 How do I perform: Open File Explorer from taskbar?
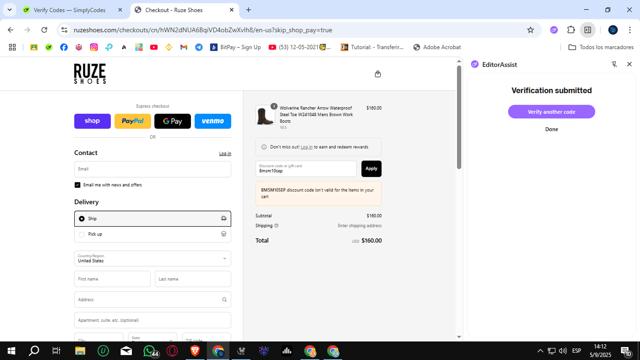coord(80,351)
